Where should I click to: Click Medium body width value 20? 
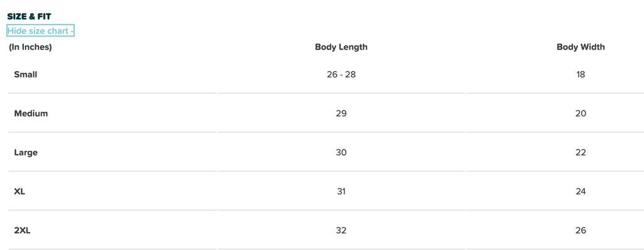pyautogui.click(x=580, y=114)
